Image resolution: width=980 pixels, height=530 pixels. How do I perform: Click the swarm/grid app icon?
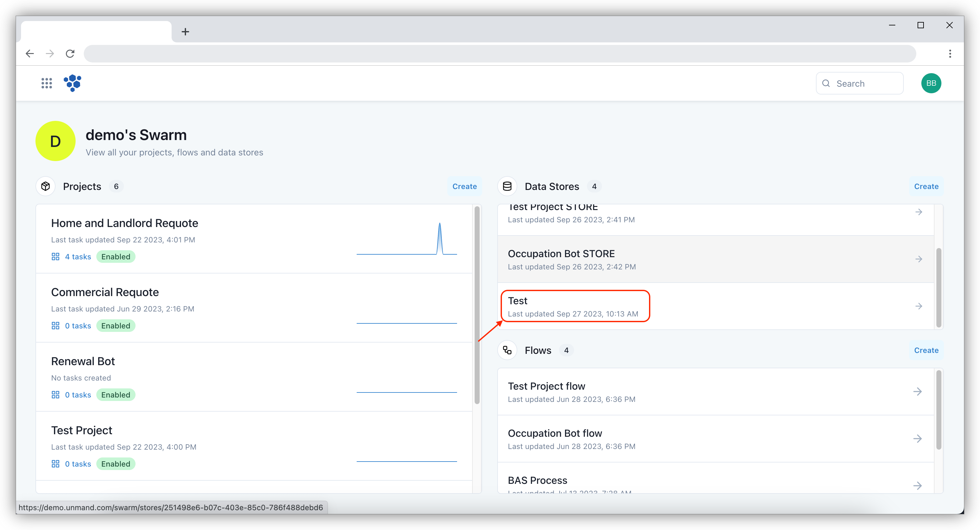[46, 83]
